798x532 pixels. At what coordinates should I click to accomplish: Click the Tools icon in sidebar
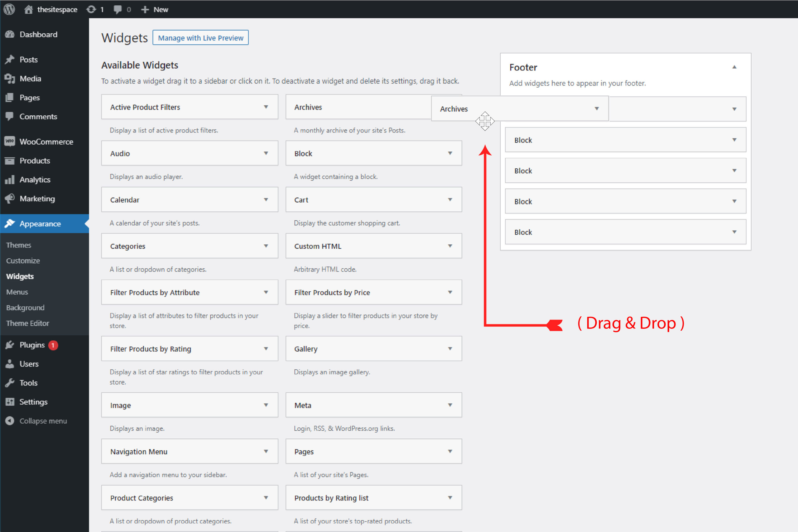[x=11, y=382]
